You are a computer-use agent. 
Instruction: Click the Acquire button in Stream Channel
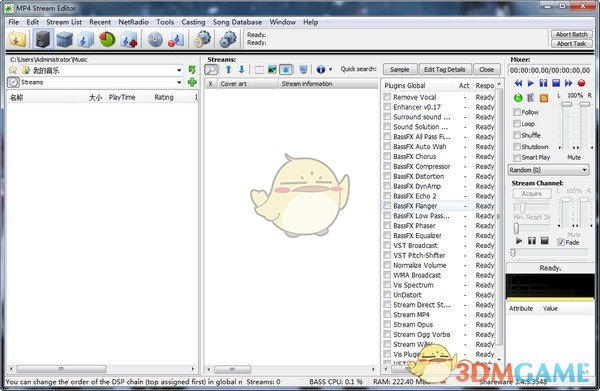pyautogui.click(x=532, y=194)
